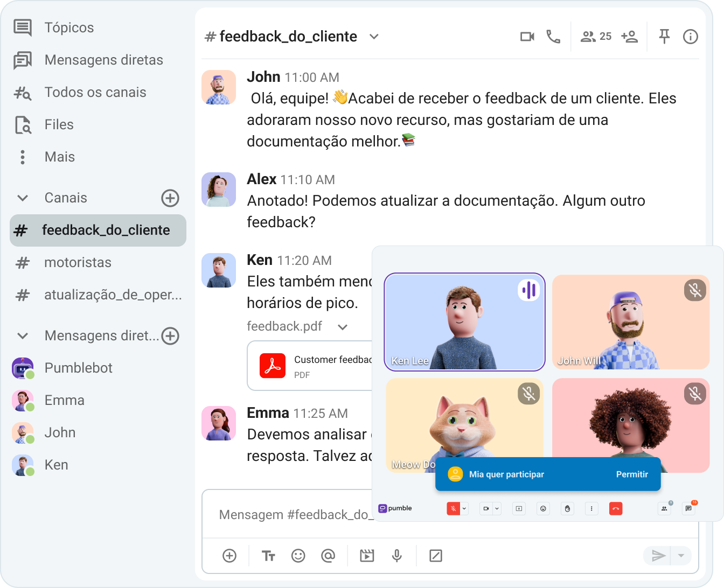
Task: Open Todos os canais in sidebar
Action: click(x=80, y=92)
